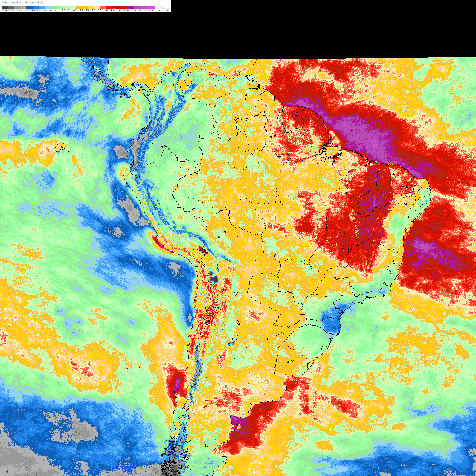Click the white swatch above 13.0
The height and width of the screenshot is (476, 476).
pos(166,7)
